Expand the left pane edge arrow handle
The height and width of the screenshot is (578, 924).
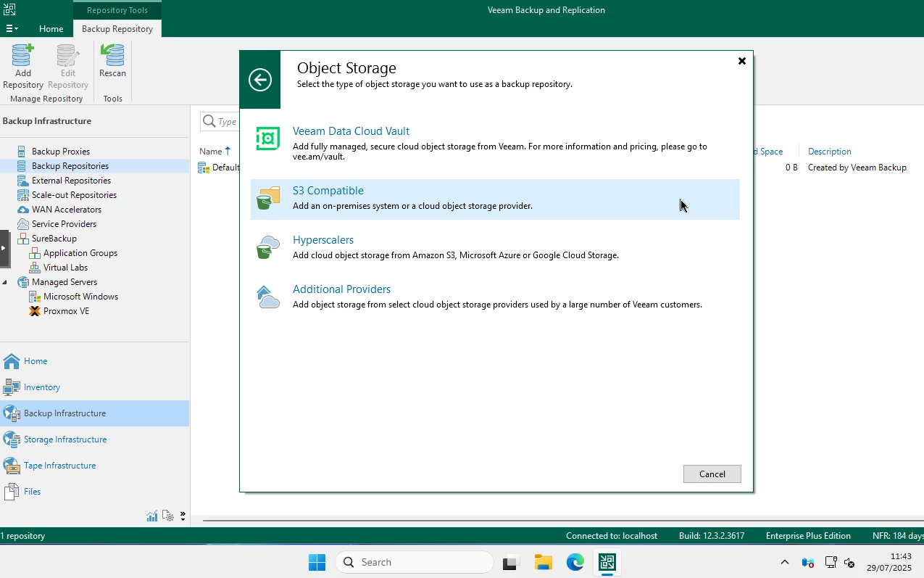(x=4, y=248)
